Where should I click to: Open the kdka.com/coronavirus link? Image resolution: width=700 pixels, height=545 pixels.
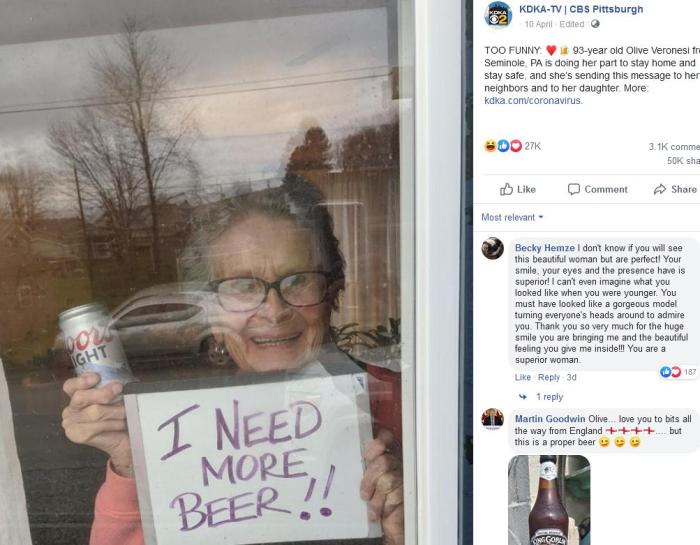533,100
